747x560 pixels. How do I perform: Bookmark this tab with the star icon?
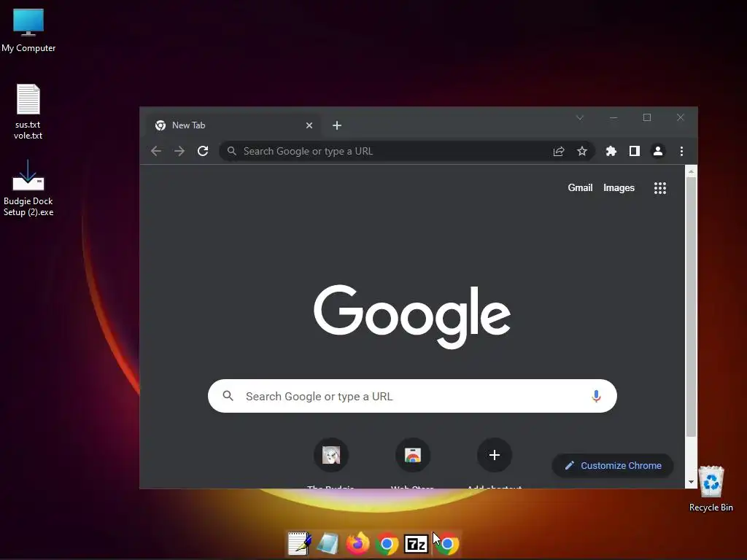click(581, 152)
